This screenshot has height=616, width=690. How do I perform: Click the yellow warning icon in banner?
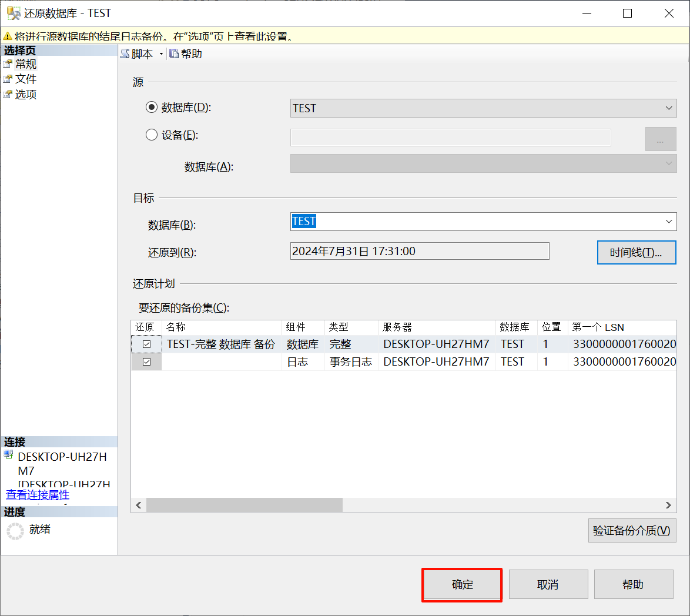point(8,36)
